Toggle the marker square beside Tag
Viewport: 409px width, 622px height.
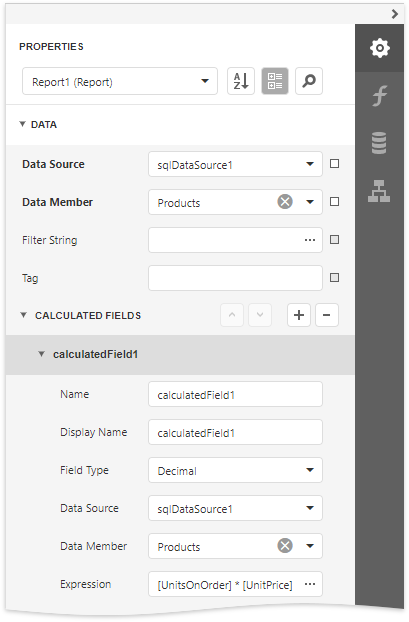click(x=334, y=277)
